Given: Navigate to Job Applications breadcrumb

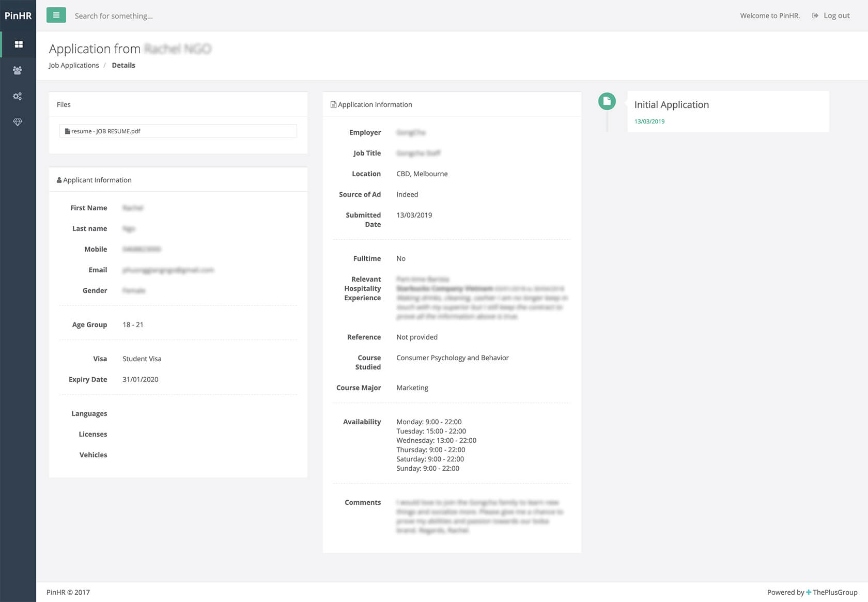Looking at the screenshot, I should (73, 65).
